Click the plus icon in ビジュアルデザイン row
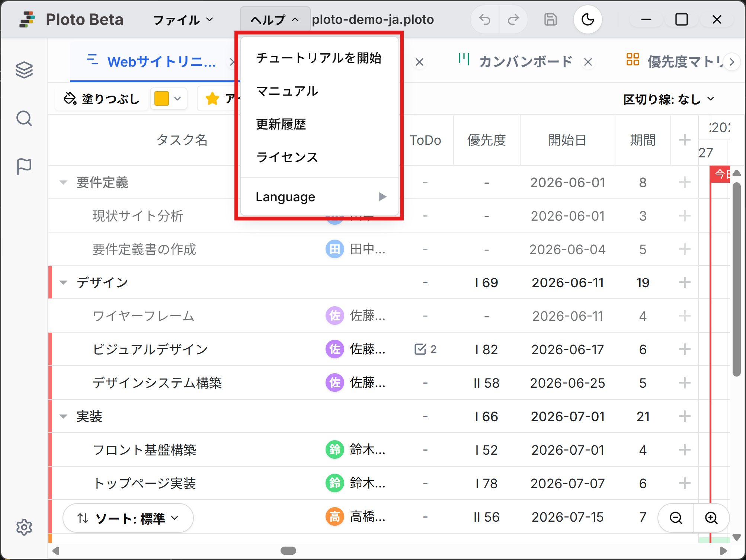The image size is (746, 560). click(684, 349)
